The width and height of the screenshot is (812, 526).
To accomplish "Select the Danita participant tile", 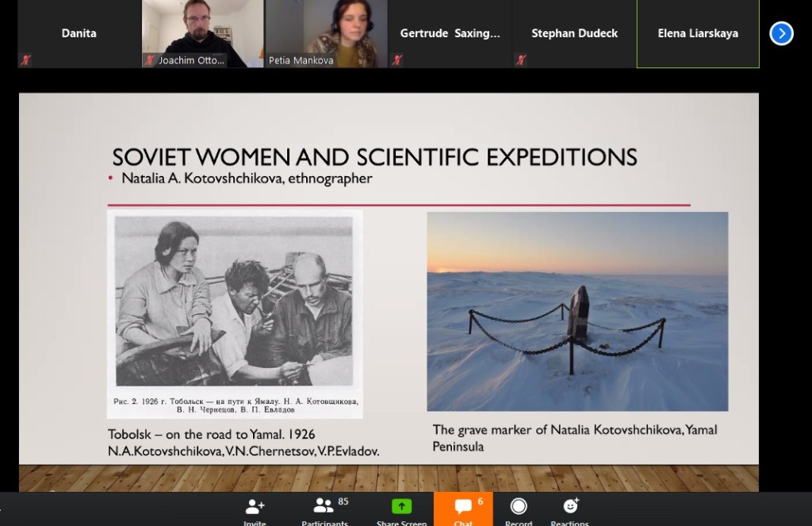I will 79,33.
